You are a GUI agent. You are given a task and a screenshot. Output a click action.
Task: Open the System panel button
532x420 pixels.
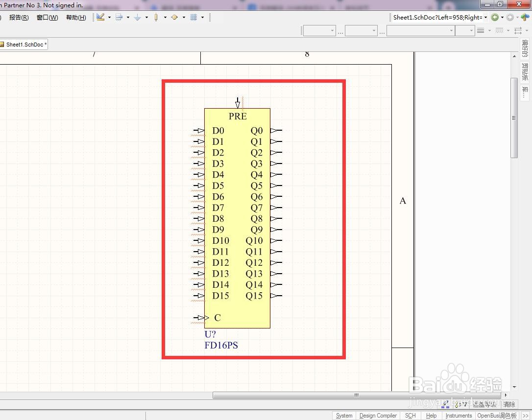[x=344, y=416]
